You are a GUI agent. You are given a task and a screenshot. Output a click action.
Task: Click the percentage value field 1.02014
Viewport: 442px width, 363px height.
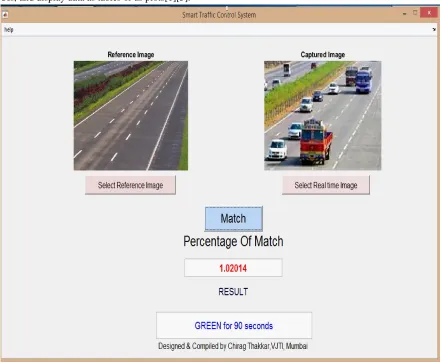(x=233, y=268)
